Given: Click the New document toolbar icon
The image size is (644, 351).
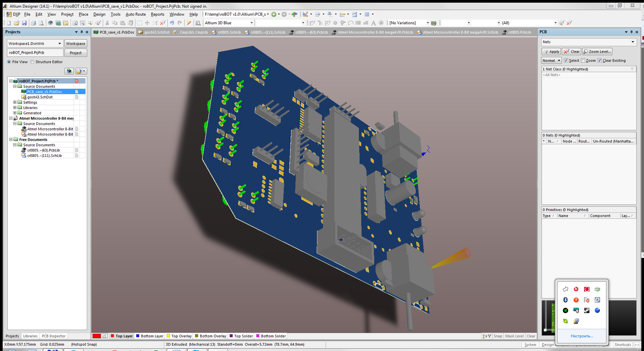Looking at the screenshot, I should click(x=9, y=23).
